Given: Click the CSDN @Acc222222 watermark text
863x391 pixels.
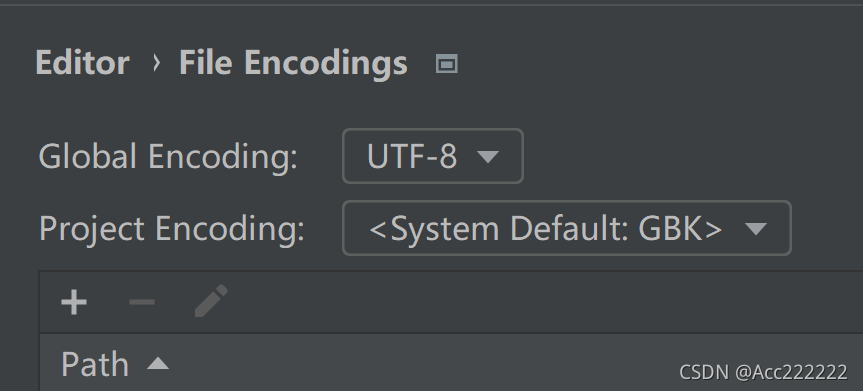Looking at the screenshot, I should click(763, 373).
